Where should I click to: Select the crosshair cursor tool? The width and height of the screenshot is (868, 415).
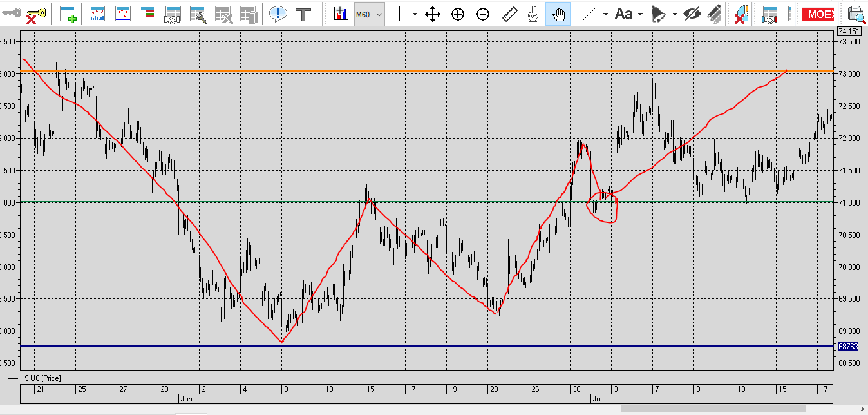point(400,14)
